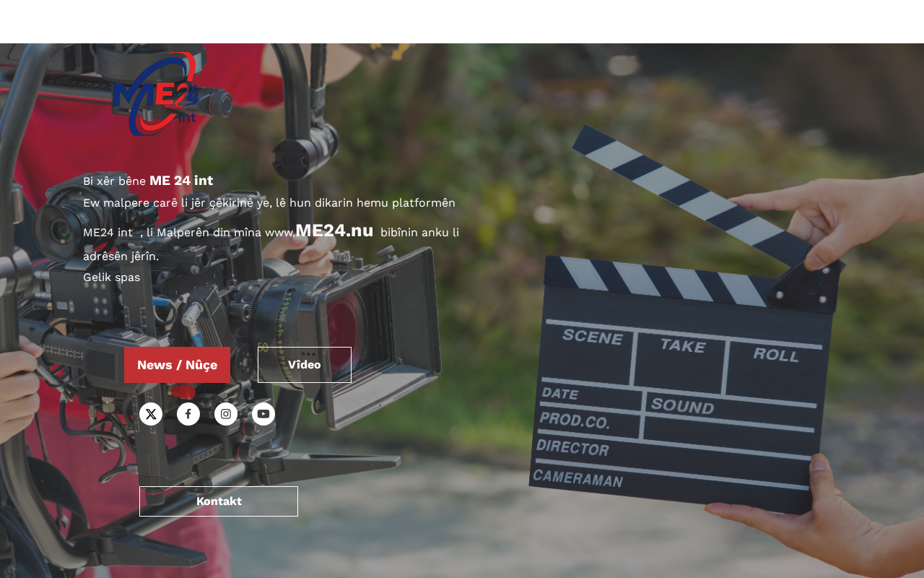
Task: Click the 'Bi xêr bêne' welcome text
Action: point(115,181)
